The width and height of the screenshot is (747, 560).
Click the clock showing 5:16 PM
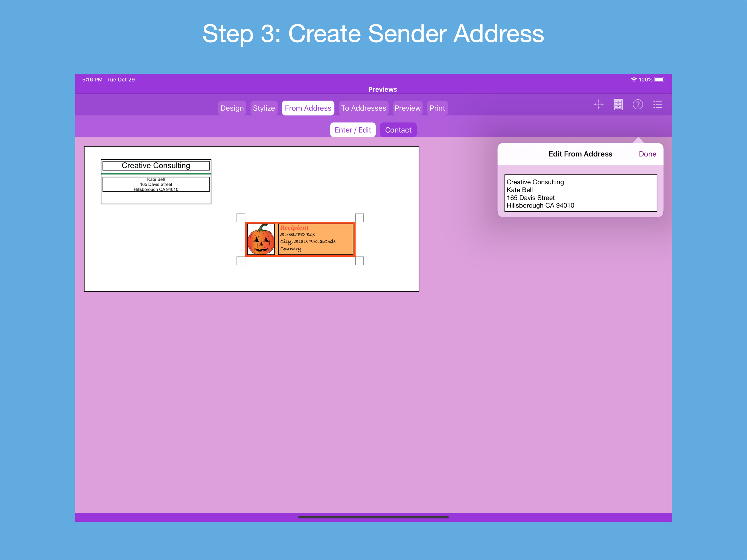(92, 79)
